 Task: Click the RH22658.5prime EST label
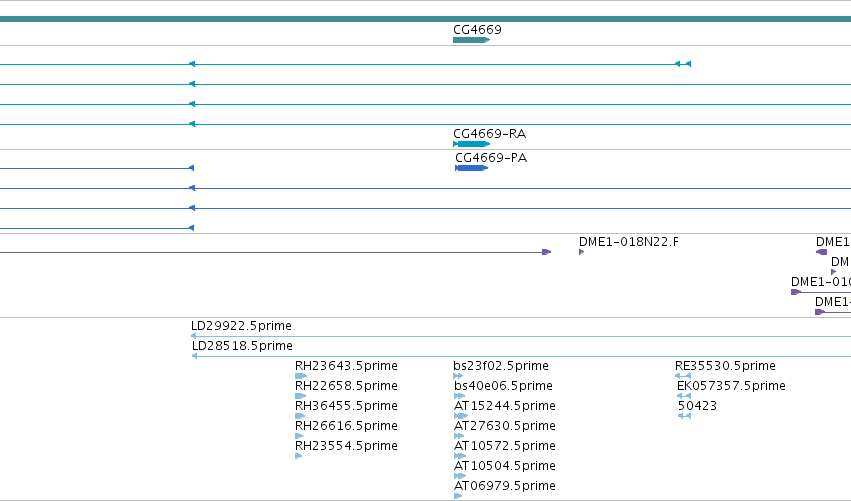pyautogui.click(x=346, y=386)
